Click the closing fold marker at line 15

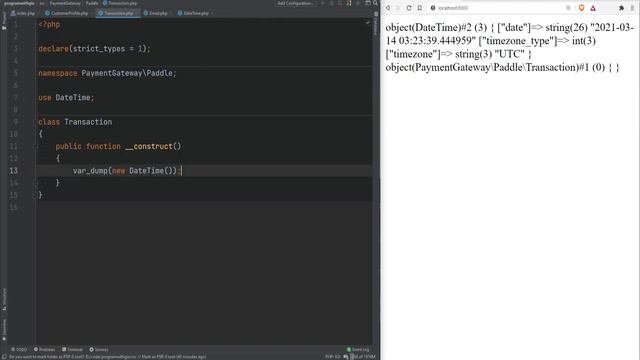pyautogui.click(x=35, y=196)
